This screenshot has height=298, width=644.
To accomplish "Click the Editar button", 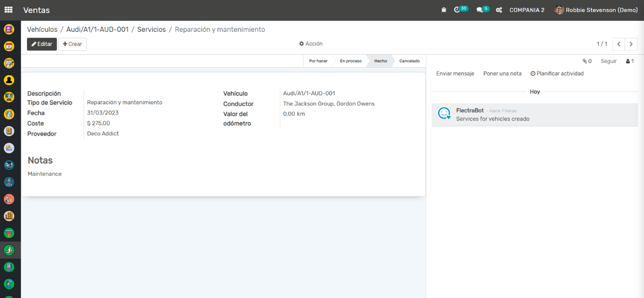I will tap(42, 44).
